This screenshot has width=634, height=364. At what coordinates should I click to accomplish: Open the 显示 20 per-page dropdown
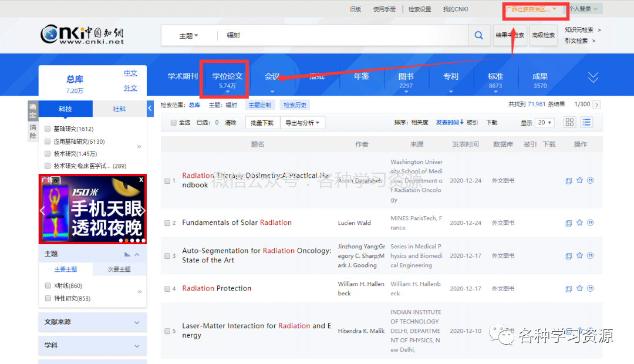coord(544,122)
